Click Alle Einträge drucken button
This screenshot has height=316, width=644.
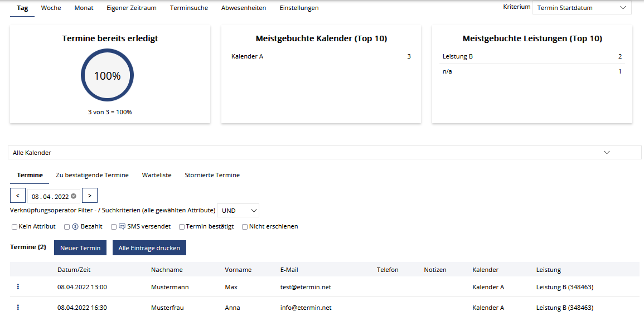149,248
